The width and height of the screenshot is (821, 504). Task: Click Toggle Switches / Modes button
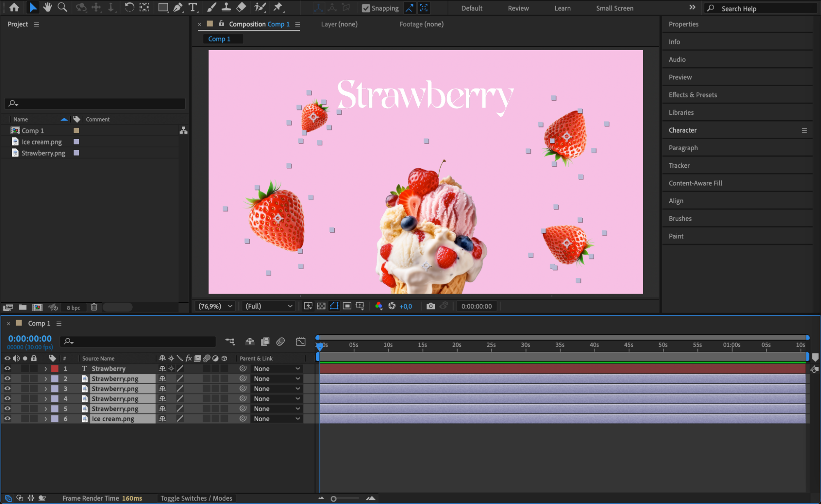point(196,498)
